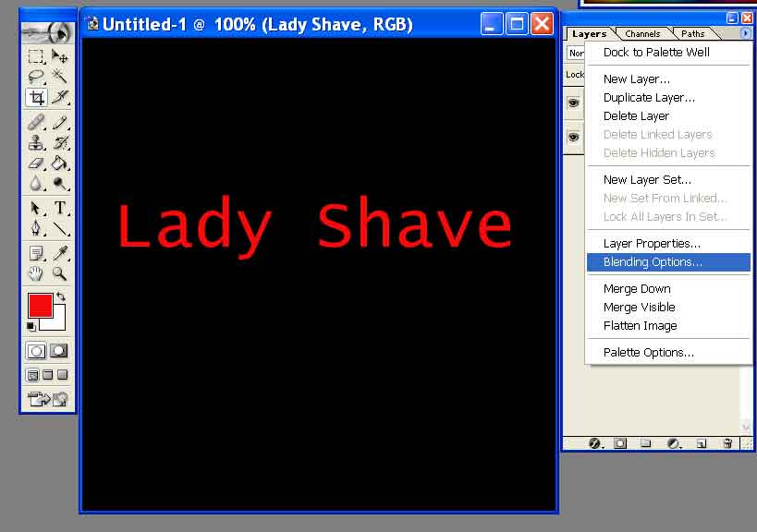This screenshot has width=757, height=532.
Task: Create a new layer set folder icon
Action: click(645, 443)
